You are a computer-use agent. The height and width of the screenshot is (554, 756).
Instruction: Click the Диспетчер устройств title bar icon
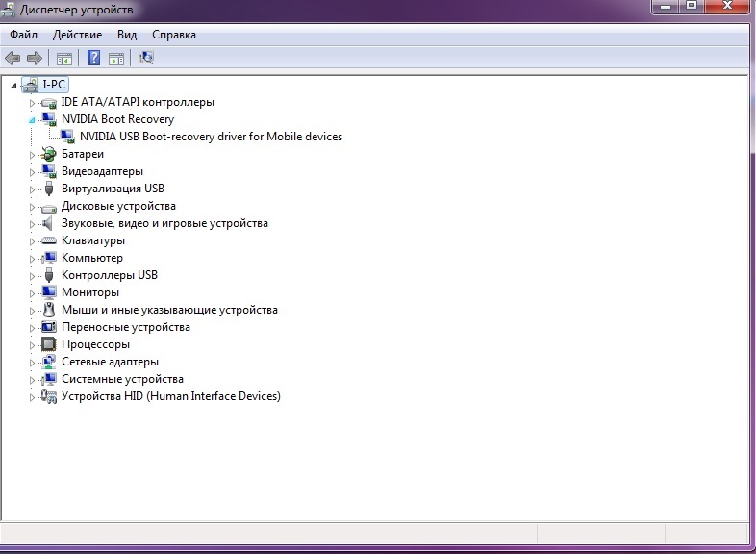[x=9, y=10]
